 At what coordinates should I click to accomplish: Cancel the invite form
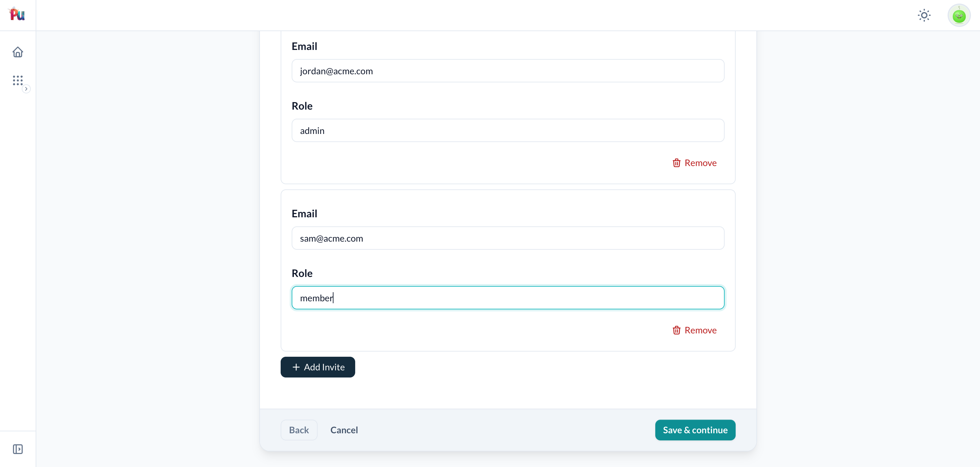tap(344, 430)
